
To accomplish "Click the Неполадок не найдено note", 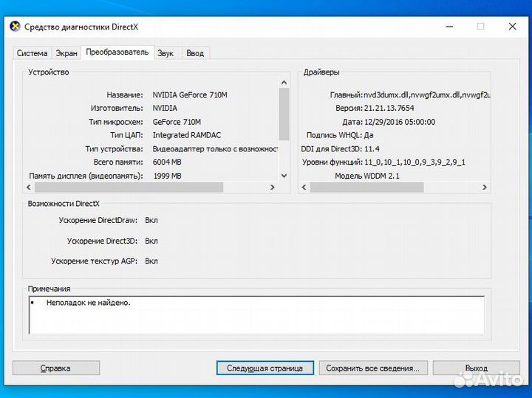I will tap(88, 303).
